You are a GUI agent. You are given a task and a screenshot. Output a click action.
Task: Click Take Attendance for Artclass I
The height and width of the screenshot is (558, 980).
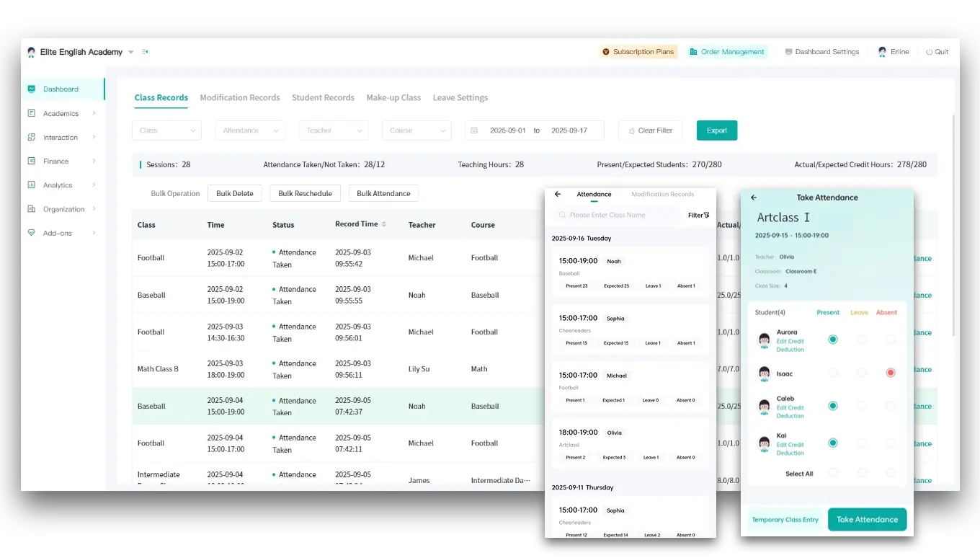[867, 519]
